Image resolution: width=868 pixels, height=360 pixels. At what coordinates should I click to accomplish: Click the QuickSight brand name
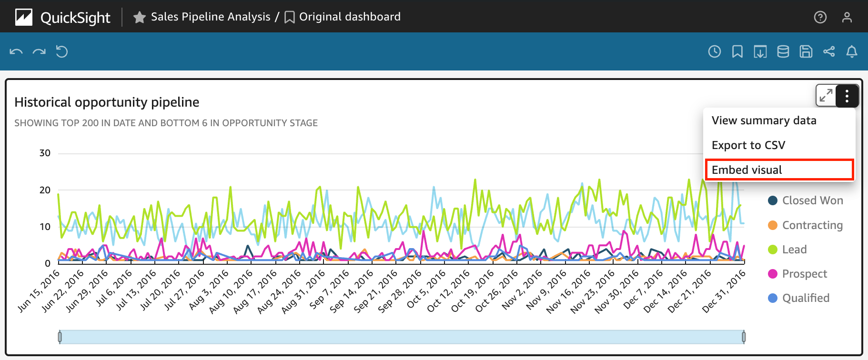pyautogui.click(x=75, y=18)
